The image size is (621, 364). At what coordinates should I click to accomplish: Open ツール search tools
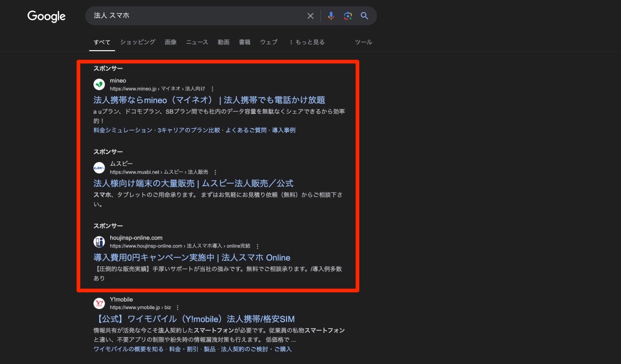click(x=363, y=42)
